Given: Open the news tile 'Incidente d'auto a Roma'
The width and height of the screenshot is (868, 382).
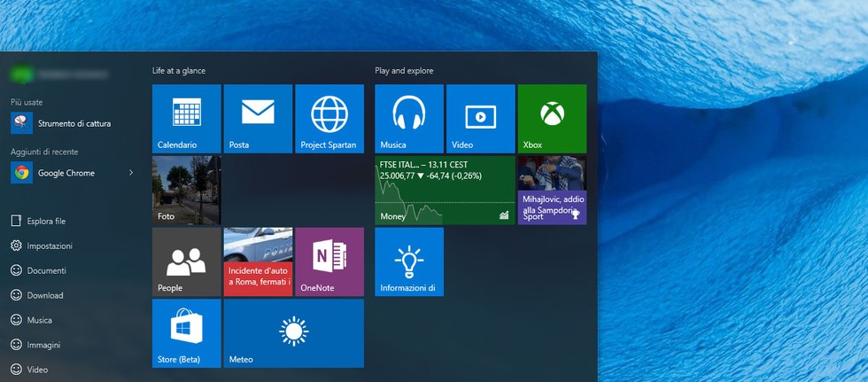Looking at the screenshot, I should [x=258, y=261].
